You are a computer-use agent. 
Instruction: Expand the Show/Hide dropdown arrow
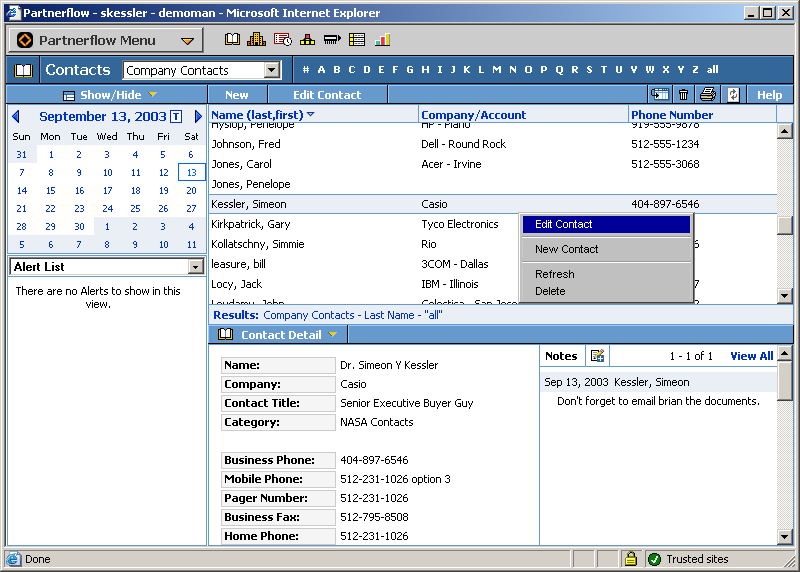tap(153, 94)
